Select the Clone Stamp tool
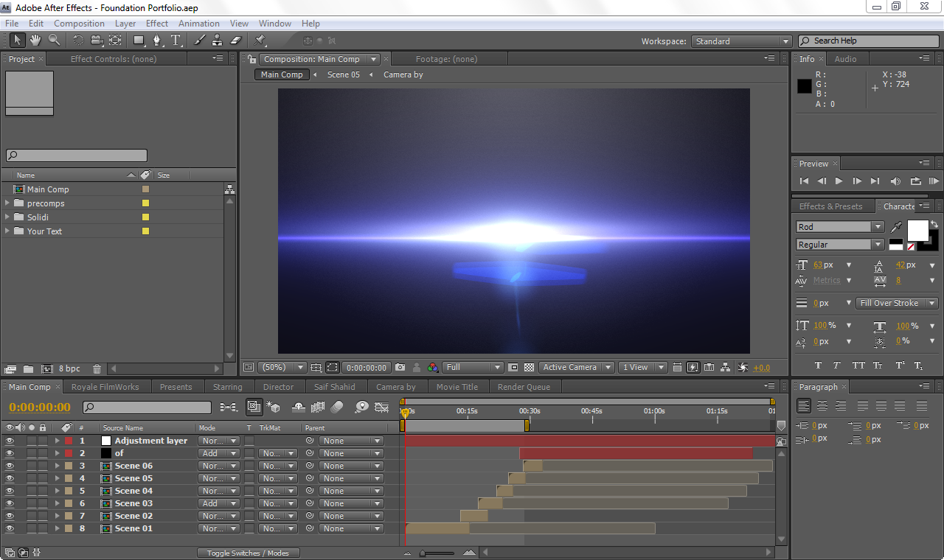Image resolution: width=944 pixels, height=560 pixels. point(218,41)
